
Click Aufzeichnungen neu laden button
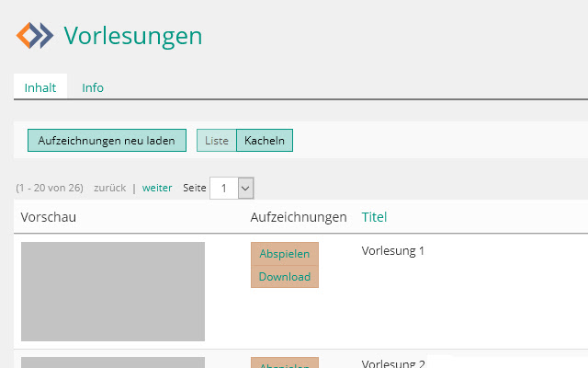[x=107, y=141]
